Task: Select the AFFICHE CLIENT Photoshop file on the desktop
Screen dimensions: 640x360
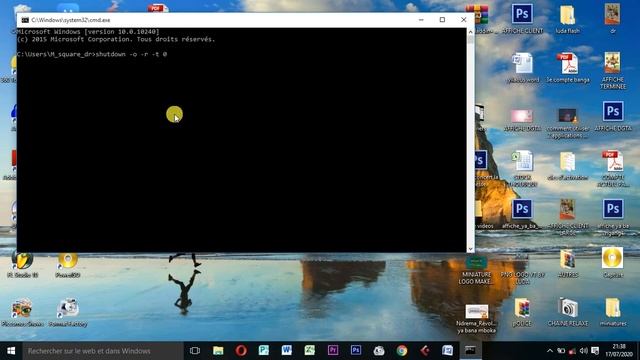Action: point(522,18)
